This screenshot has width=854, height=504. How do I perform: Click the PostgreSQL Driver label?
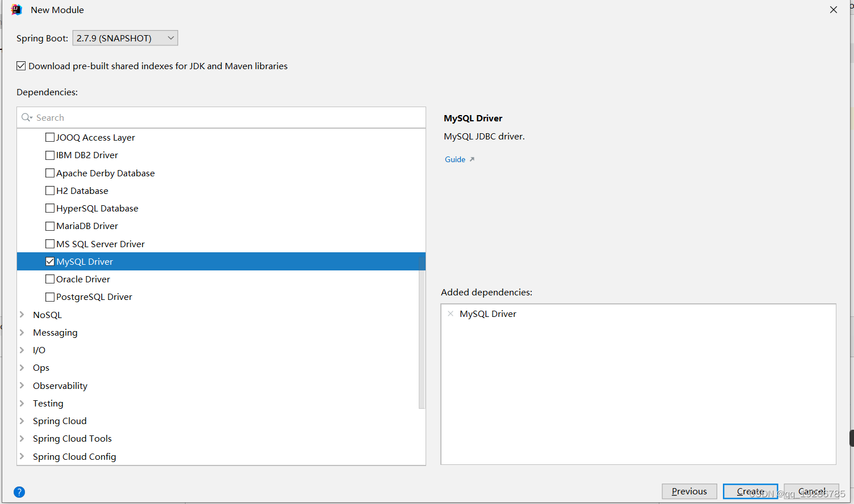pos(94,297)
